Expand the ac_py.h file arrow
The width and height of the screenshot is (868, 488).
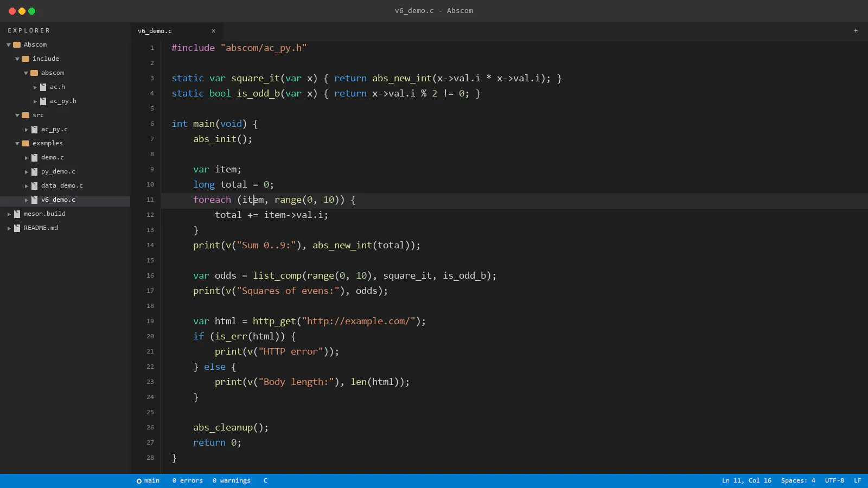[35, 101]
